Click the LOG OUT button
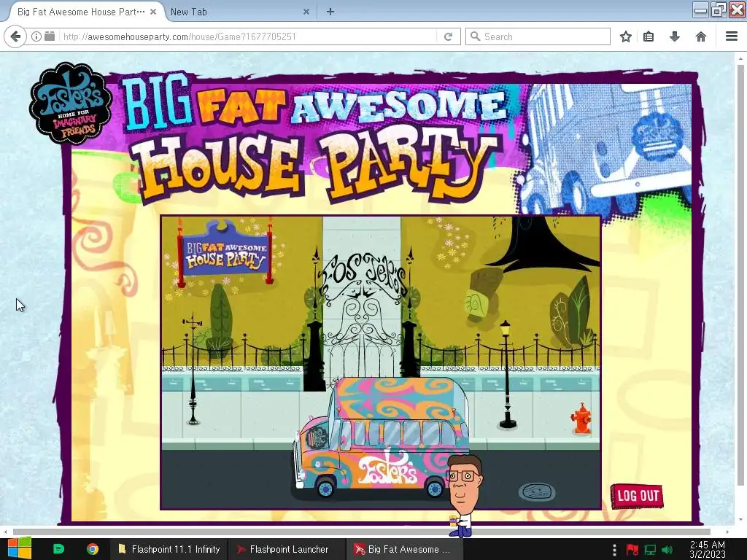Screen dimensions: 747x560 [637, 496]
